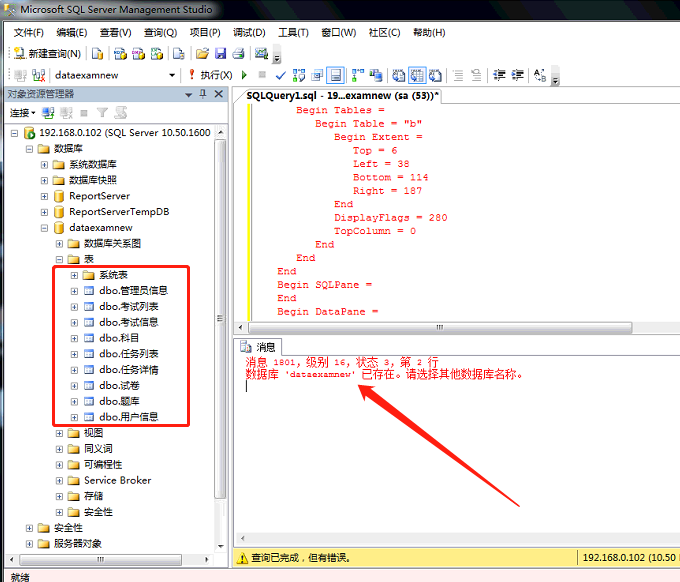Click the Open File folder icon

(202, 53)
